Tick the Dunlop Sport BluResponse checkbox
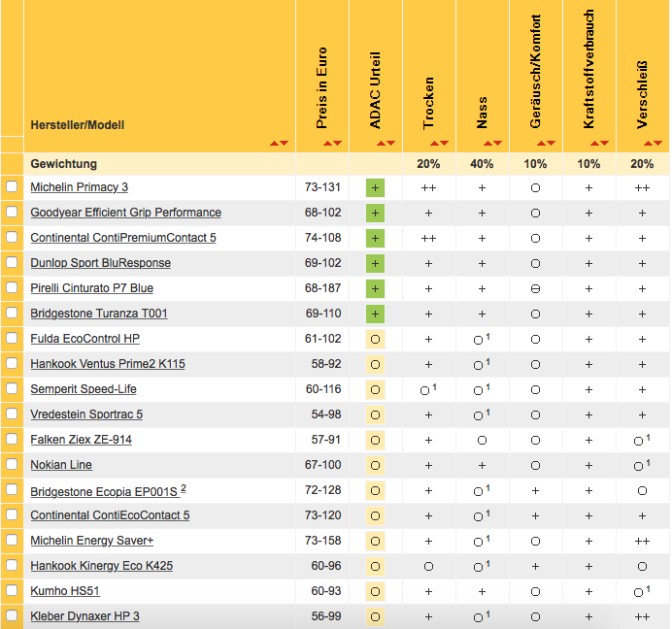 pyautogui.click(x=12, y=262)
